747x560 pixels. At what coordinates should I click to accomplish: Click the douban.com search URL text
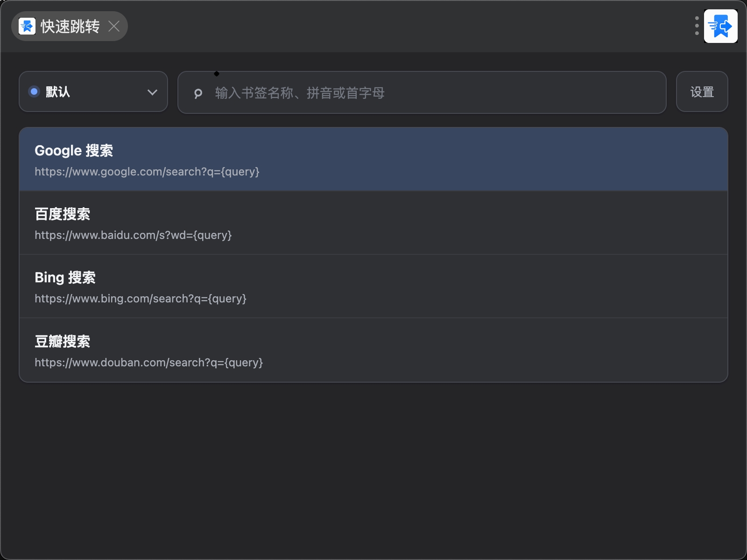149,363
